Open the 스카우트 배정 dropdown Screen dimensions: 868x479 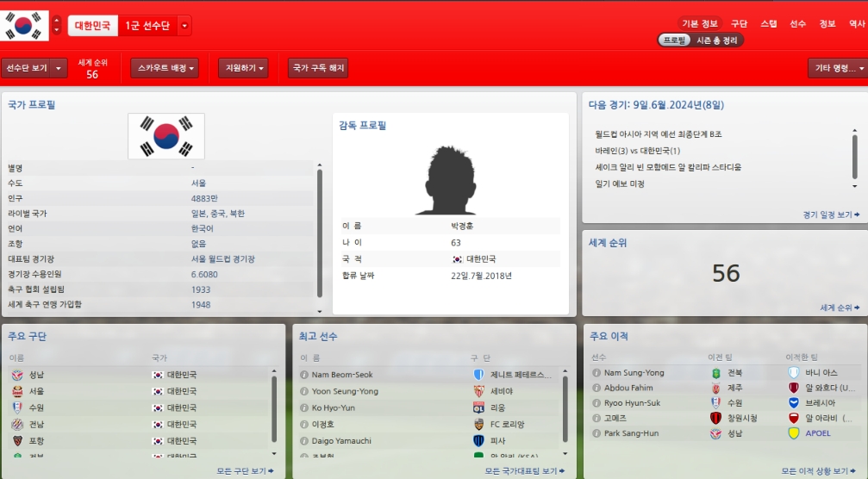tap(165, 68)
